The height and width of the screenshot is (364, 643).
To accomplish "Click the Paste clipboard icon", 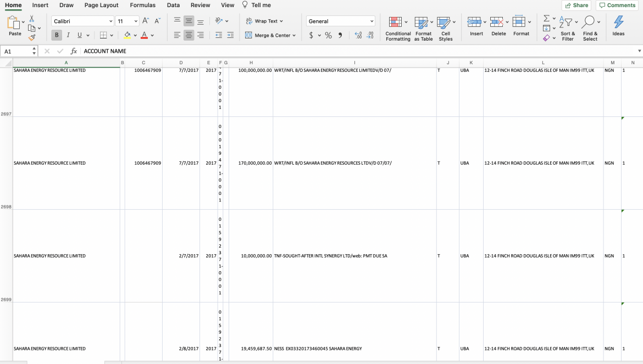I will 13,23.
